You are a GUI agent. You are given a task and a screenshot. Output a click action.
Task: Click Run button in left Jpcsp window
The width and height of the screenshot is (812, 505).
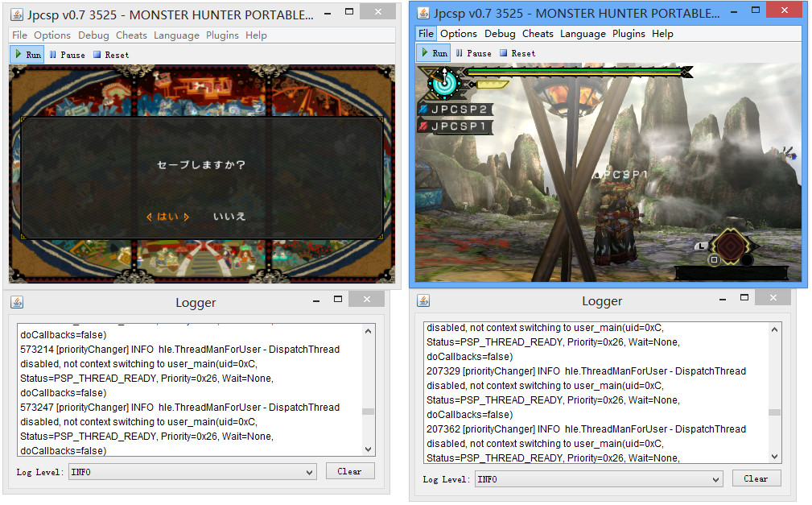click(x=27, y=55)
